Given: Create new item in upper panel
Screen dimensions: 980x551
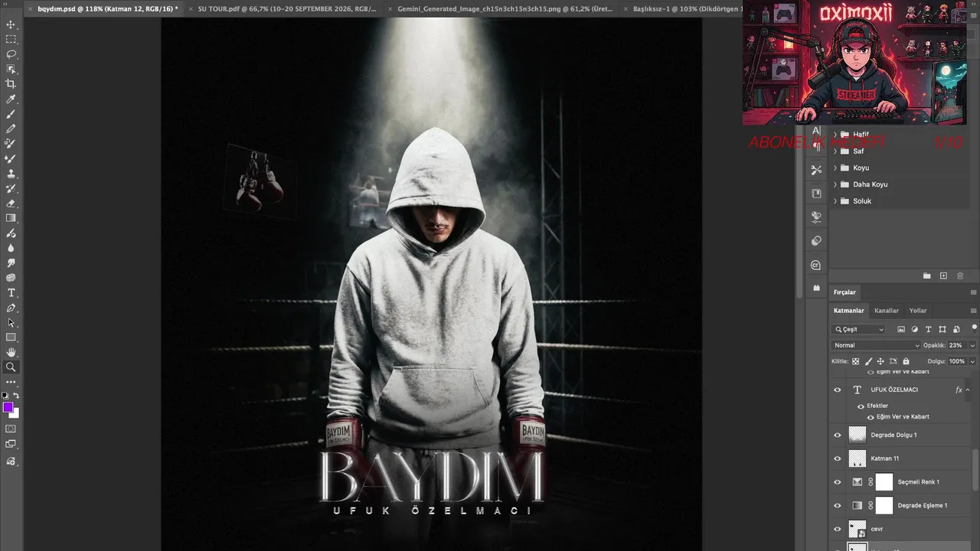Looking at the screenshot, I should tap(943, 275).
